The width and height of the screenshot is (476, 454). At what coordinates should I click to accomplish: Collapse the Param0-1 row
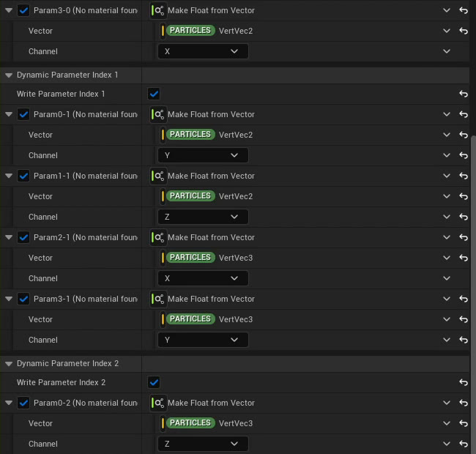tap(9, 114)
